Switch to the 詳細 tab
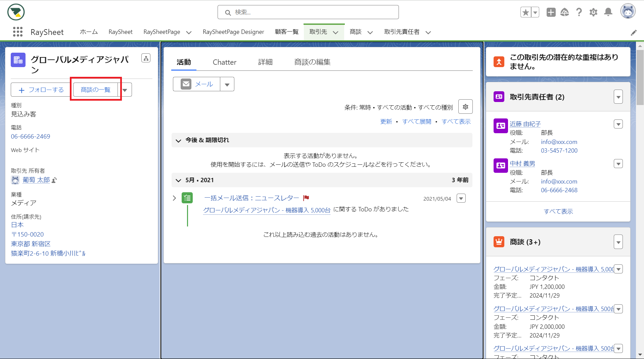This screenshot has height=359, width=644. pos(265,62)
